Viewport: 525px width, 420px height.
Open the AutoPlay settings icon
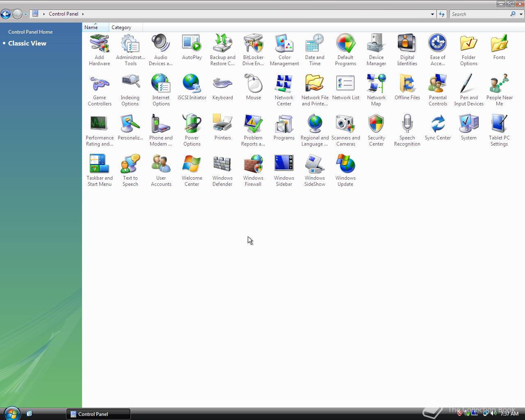[192, 47]
